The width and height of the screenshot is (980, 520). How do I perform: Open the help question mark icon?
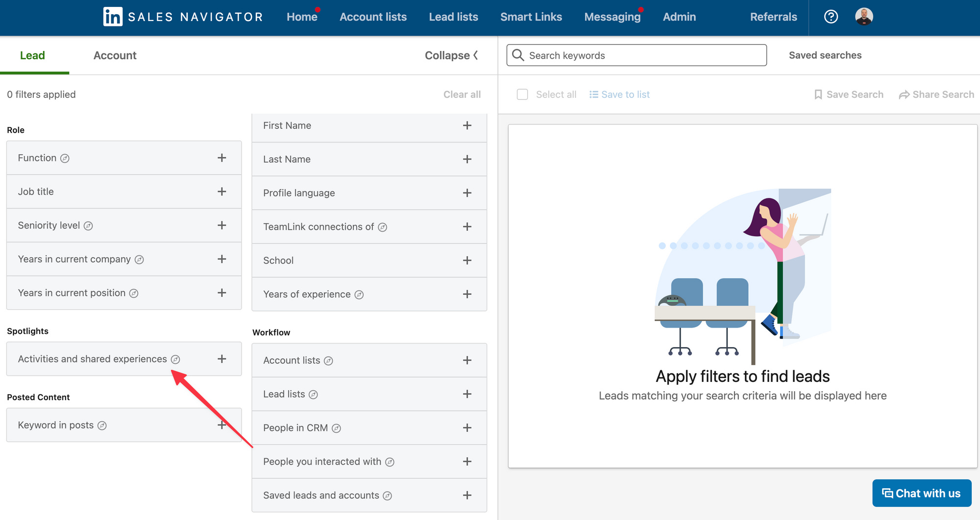831,17
